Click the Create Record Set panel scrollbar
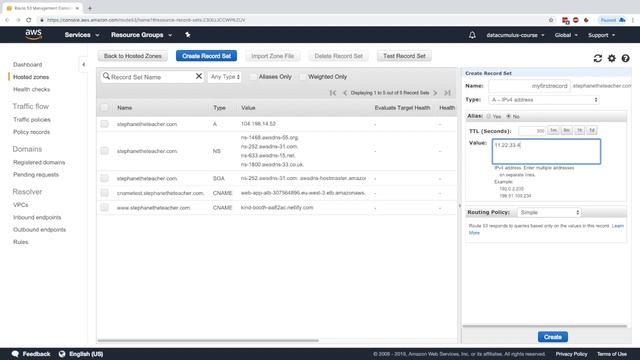 [544, 326]
